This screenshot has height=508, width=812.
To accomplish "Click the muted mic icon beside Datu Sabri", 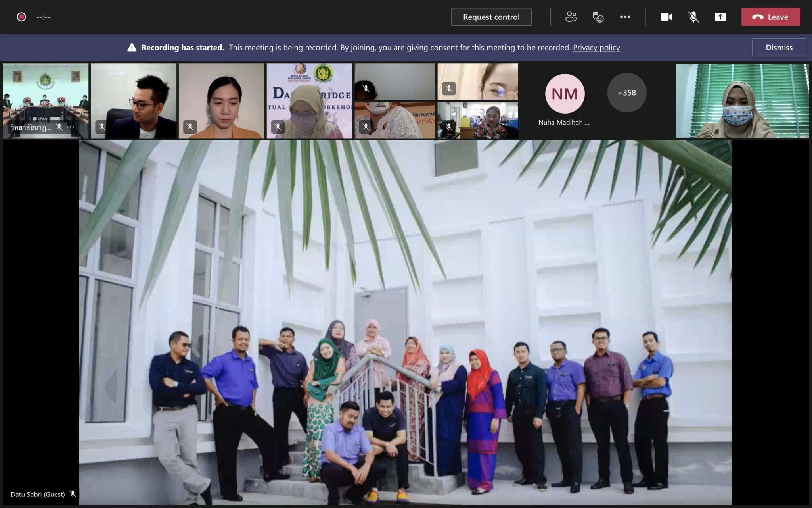I will (73, 494).
